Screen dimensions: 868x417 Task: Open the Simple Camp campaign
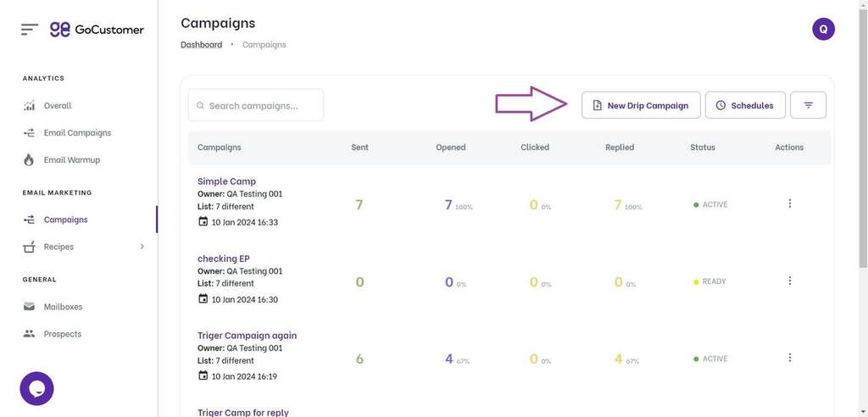pyautogui.click(x=226, y=181)
